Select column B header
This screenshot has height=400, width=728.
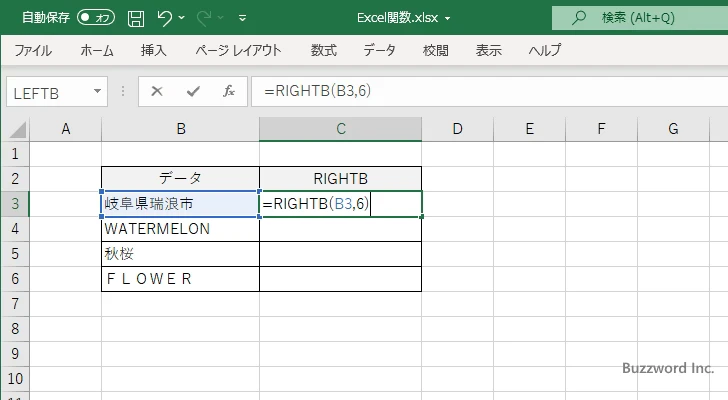[x=181, y=129]
